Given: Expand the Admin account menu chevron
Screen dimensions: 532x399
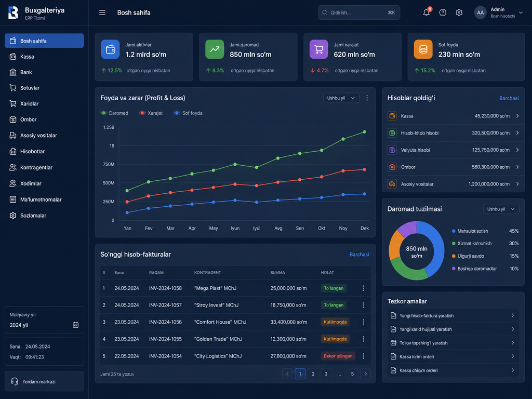Looking at the screenshot, I should tap(521, 12).
